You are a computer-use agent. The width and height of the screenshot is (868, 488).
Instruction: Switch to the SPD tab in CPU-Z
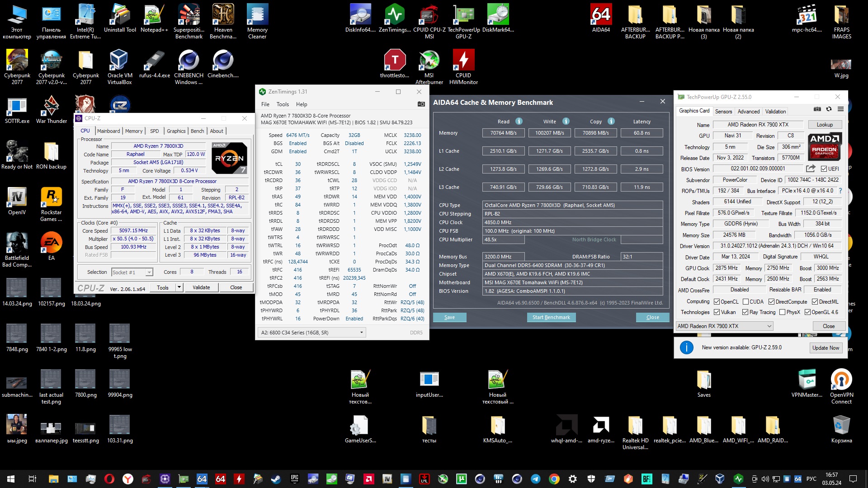154,131
